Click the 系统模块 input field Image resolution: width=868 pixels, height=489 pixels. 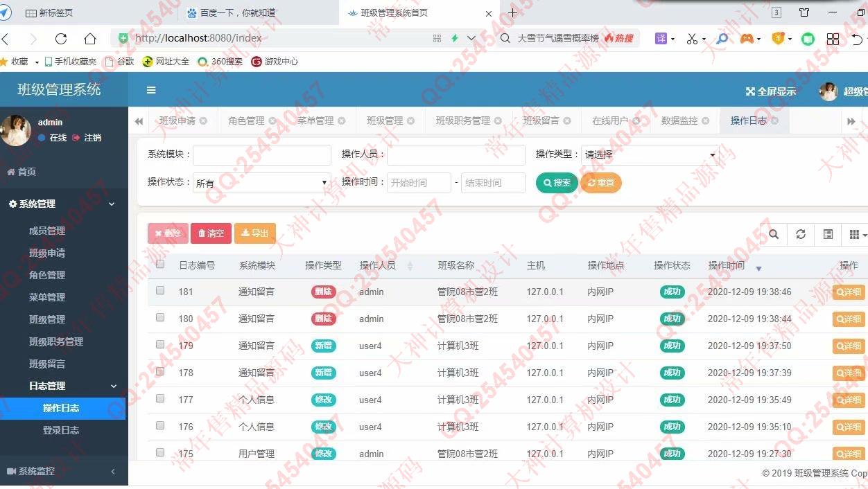point(262,154)
